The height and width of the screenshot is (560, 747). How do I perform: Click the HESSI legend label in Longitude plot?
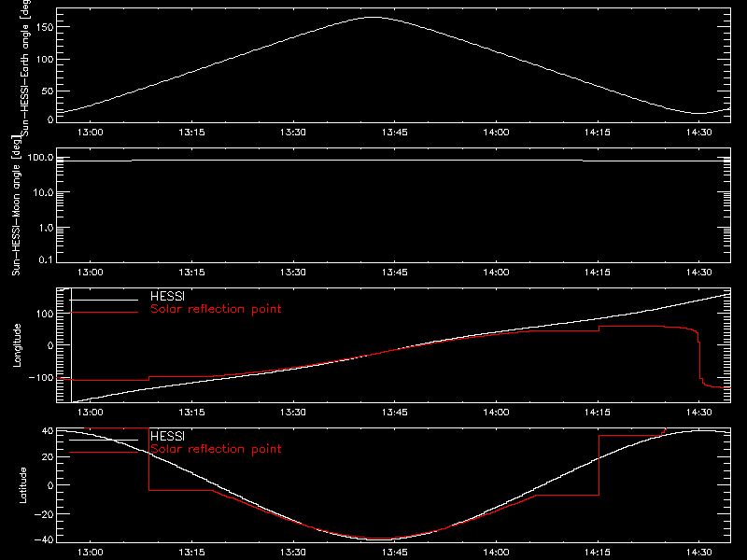pos(167,297)
